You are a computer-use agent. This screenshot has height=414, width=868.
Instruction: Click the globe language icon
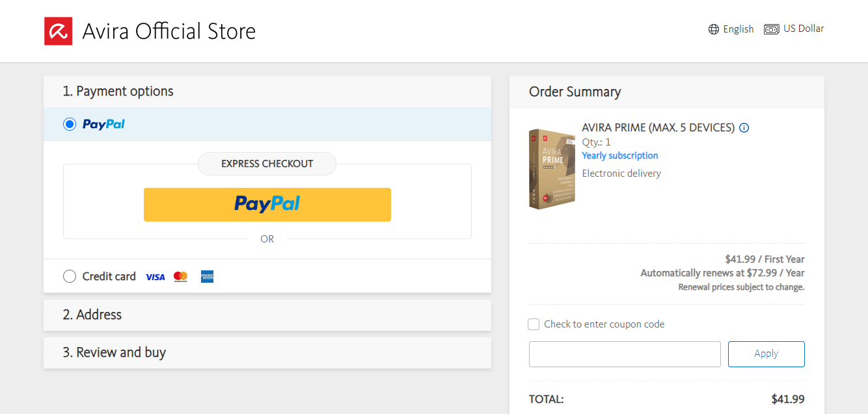pyautogui.click(x=714, y=29)
